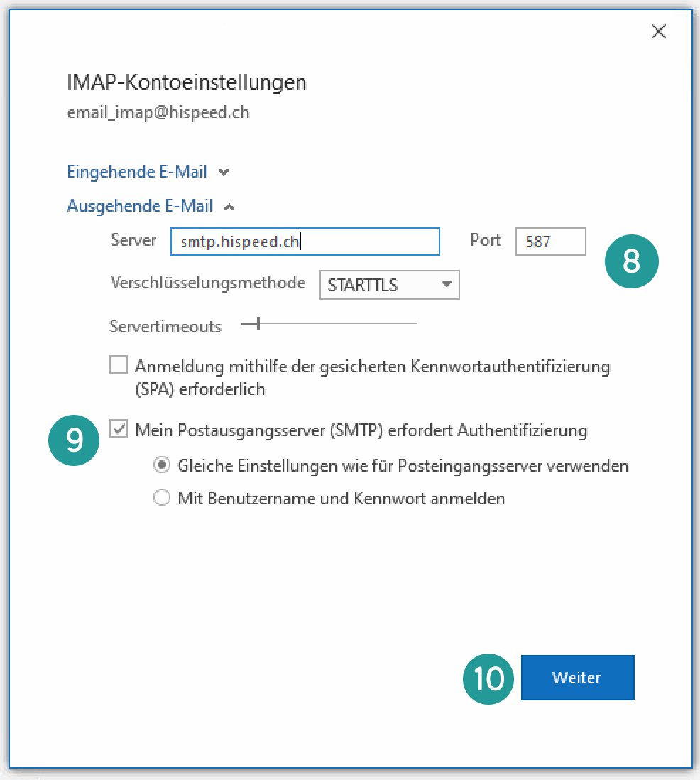Open the Verschlüsselungsmethode dropdown
The height and width of the screenshot is (780, 700).
(389, 285)
